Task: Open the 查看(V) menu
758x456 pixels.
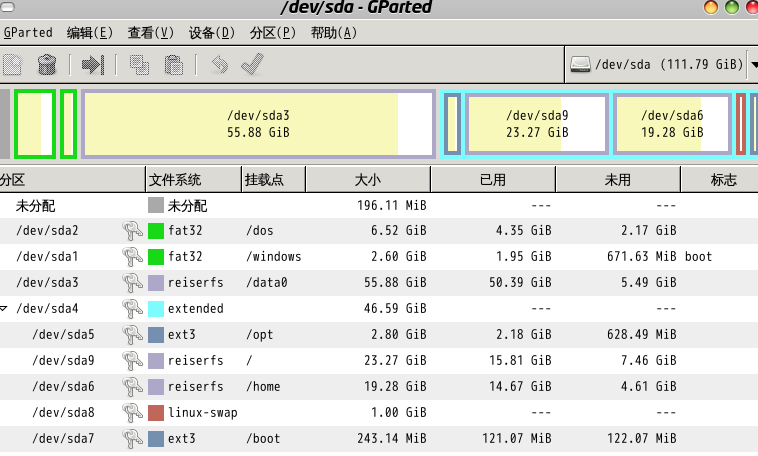Action: [x=150, y=32]
